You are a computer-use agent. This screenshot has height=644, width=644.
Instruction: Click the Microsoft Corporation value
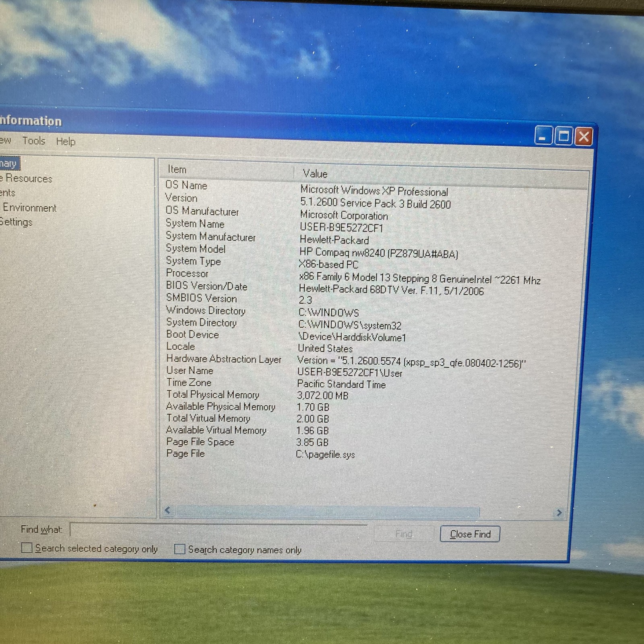(x=344, y=215)
